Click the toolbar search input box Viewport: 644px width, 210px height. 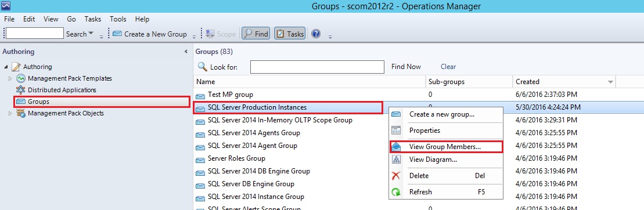(34, 34)
